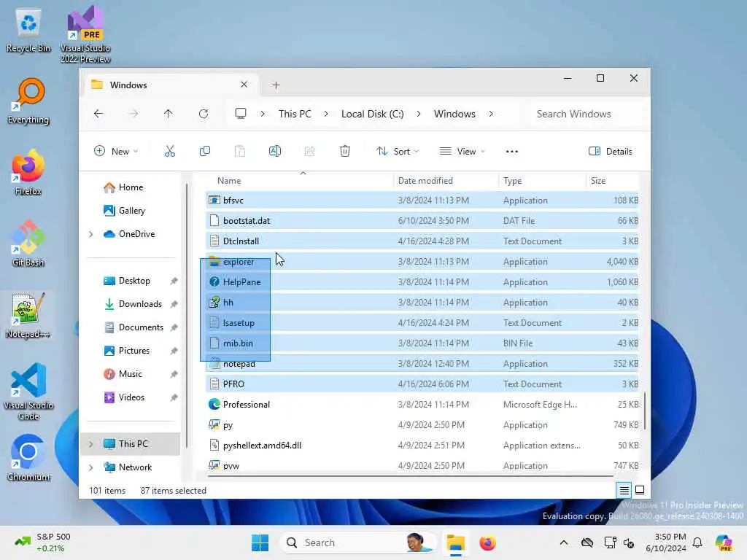
Task: Click taskbar Search box
Action: (358, 542)
